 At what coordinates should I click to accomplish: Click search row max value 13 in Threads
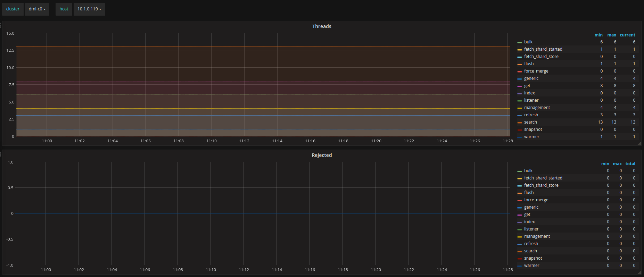[614, 122]
